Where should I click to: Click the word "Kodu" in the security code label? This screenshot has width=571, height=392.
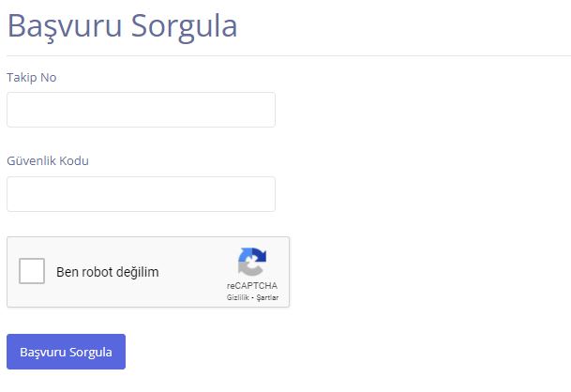point(74,160)
